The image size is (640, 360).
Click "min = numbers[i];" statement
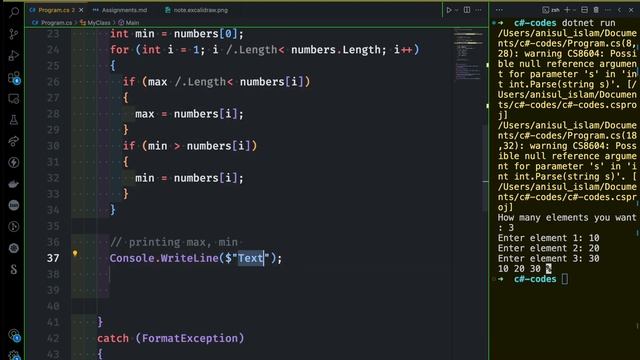(x=189, y=178)
